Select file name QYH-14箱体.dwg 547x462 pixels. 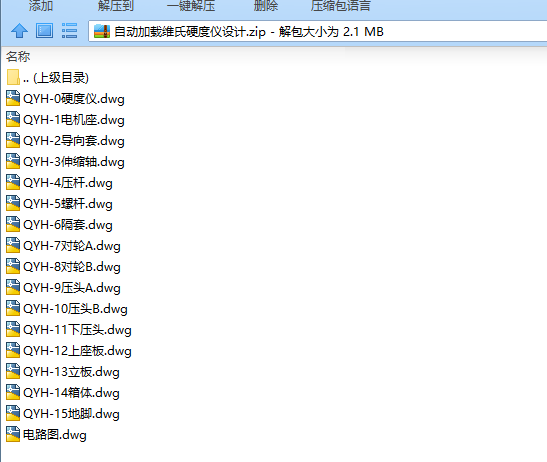click(72, 393)
